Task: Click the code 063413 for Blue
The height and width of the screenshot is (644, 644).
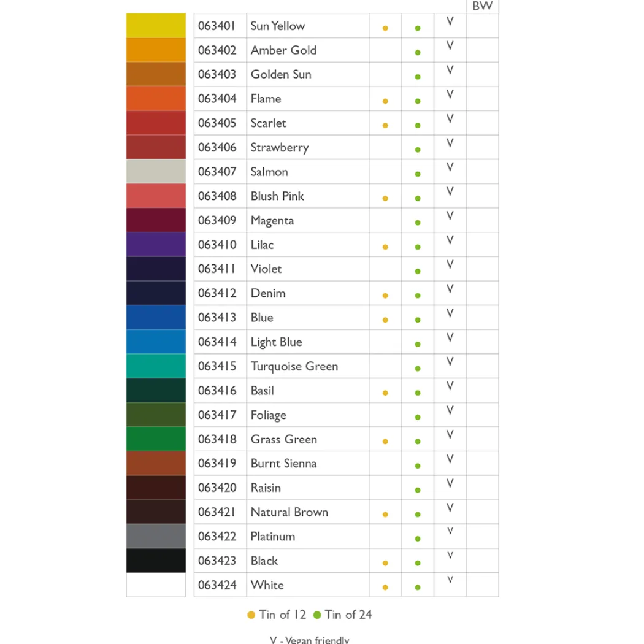Action: [x=217, y=318]
